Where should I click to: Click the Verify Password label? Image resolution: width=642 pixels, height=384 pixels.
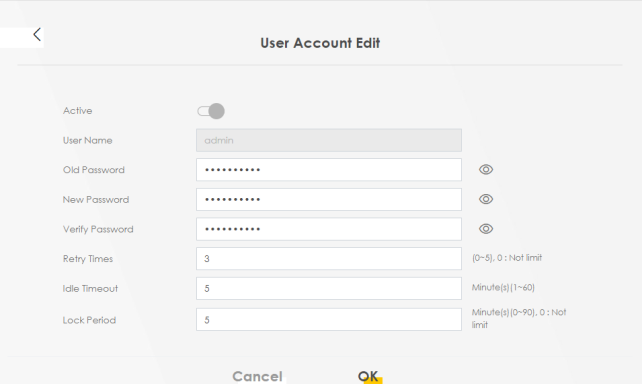(98, 229)
